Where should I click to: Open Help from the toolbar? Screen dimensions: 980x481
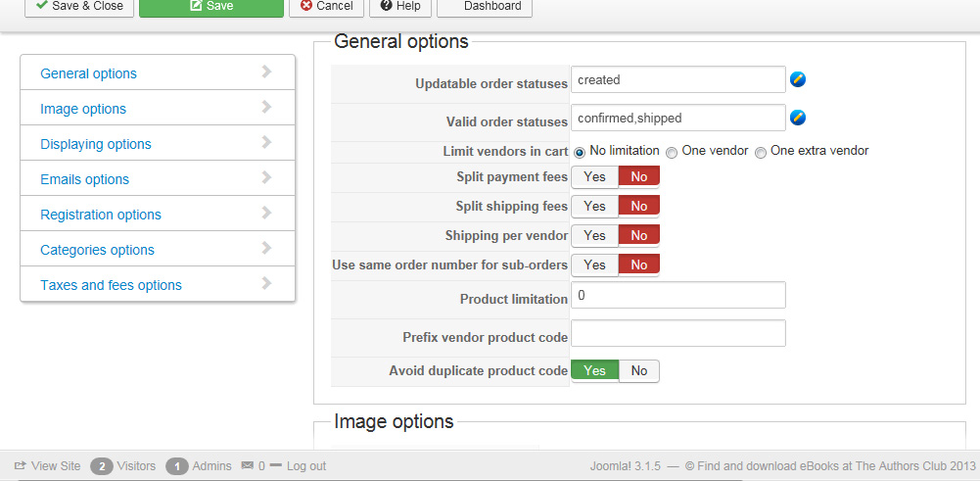[400, 6]
